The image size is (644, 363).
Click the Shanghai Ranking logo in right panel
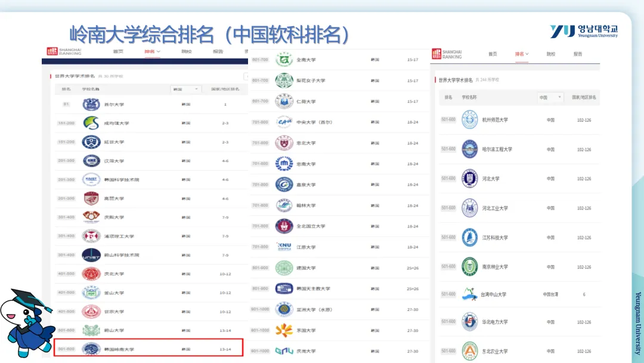[447, 54]
